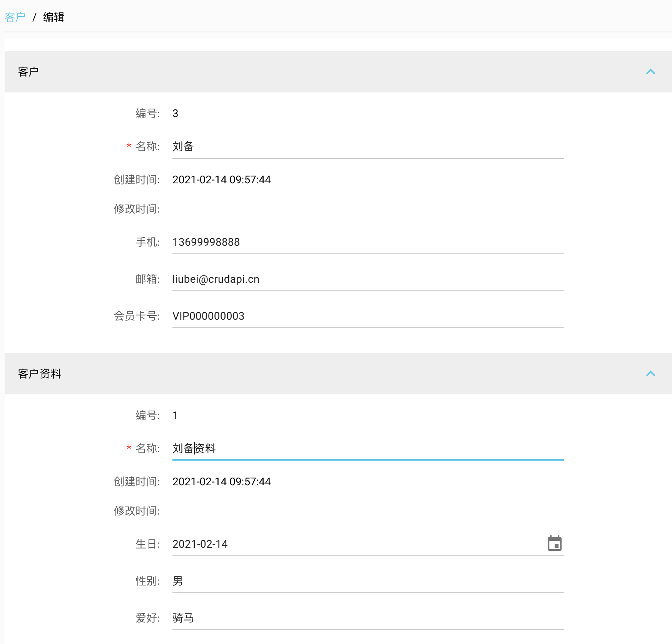672x644 pixels.
Task: Click the 手机 field with 13699998888
Action: (x=368, y=242)
